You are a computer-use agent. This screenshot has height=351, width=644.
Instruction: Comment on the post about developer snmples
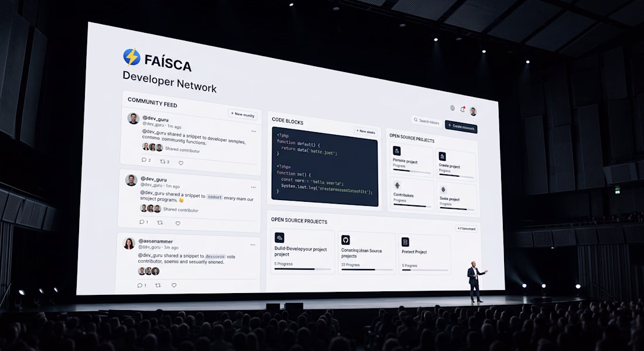(x=144, y=160)
